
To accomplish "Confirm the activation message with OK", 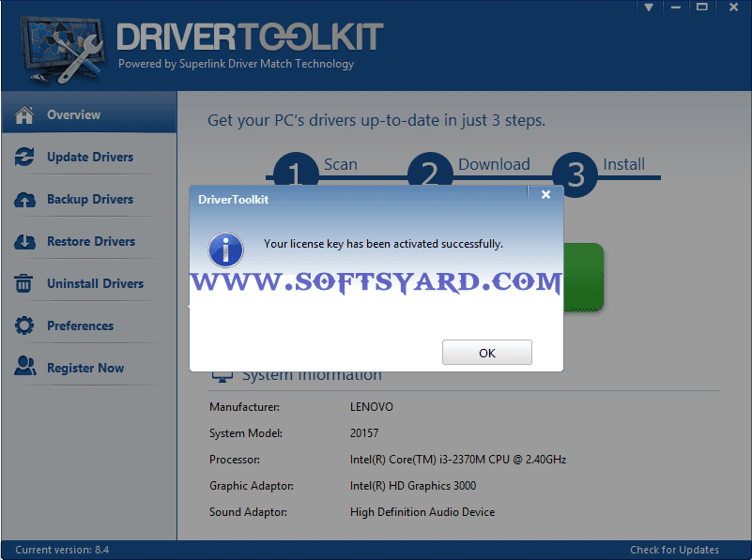I will tap(487, 353).
